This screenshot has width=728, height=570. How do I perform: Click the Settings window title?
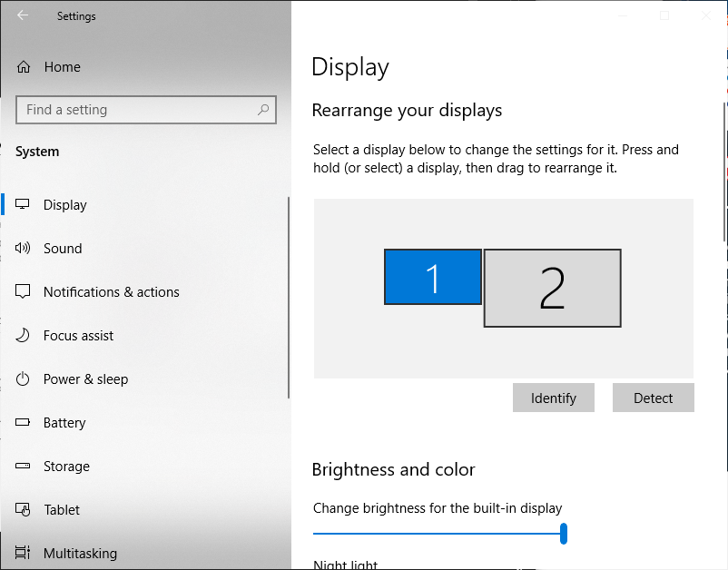coord(76,16)
